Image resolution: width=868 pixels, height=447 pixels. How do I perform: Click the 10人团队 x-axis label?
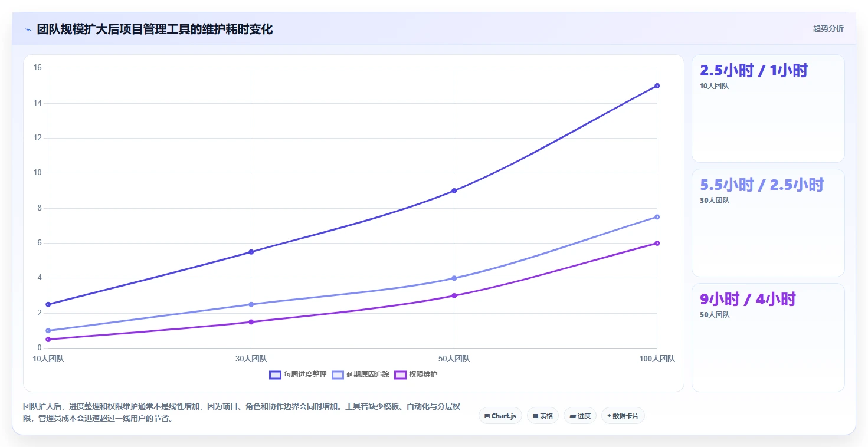[48, 359]
